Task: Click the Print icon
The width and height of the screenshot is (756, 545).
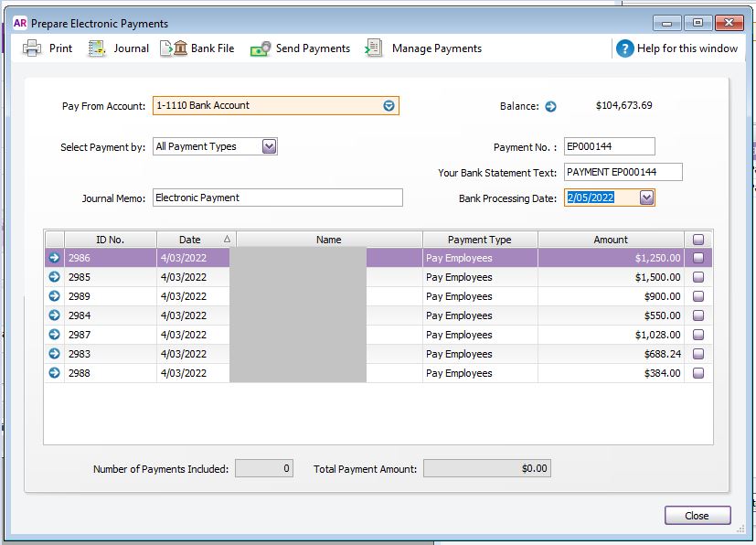Action: click(x=33, y=48)
